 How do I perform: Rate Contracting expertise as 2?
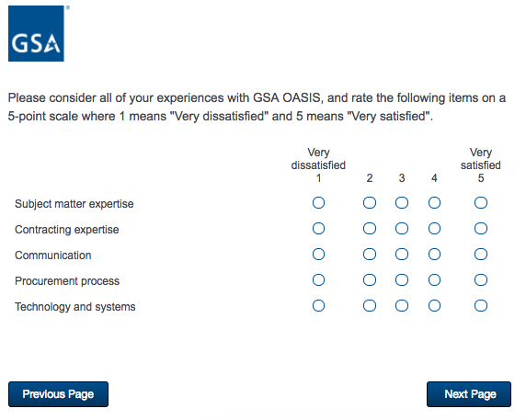tap(370, 229)
